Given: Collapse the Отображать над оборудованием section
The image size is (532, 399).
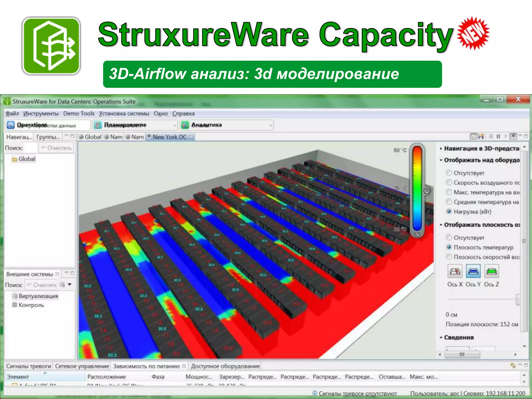Looking at the screenshot, I should point(441,160).
